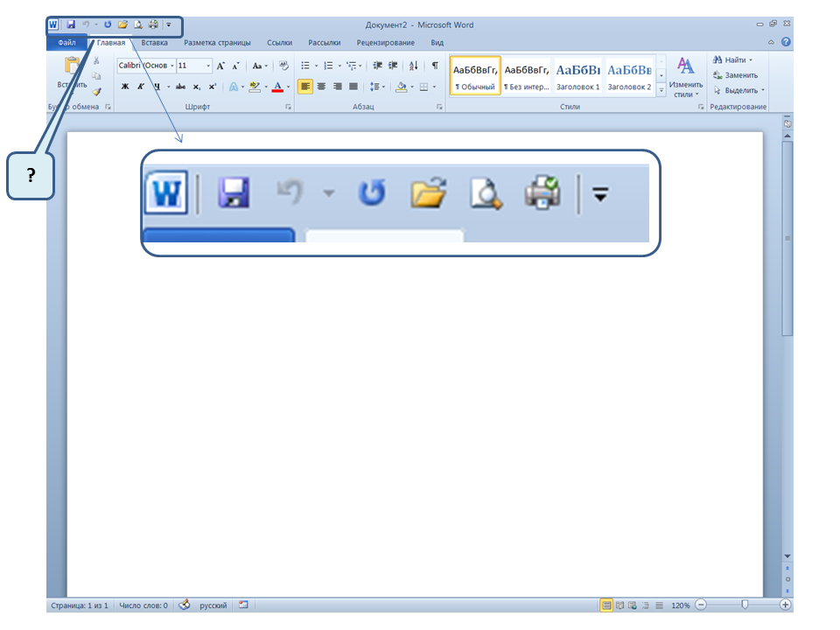Image resolution: width=840 pixels, height=630 pixels.
Task: Click the Save icon in Quick Access Toolbar
Action: coord(71,25)
